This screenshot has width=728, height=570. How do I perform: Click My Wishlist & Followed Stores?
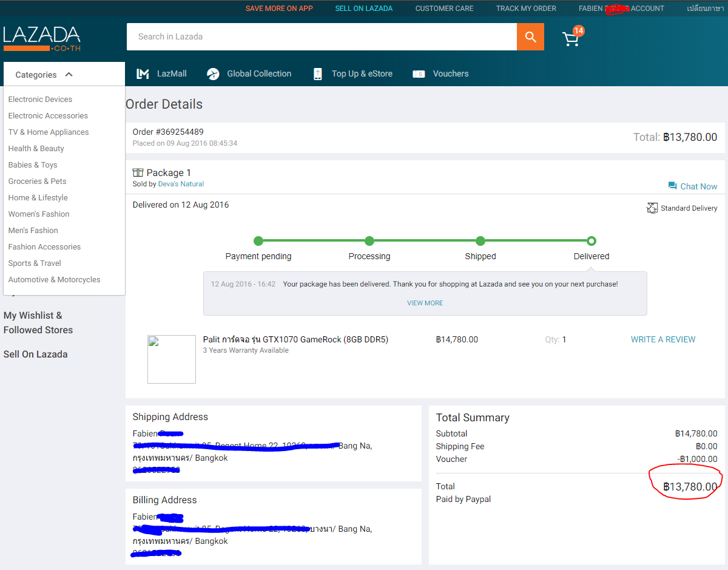click(38, 323)
